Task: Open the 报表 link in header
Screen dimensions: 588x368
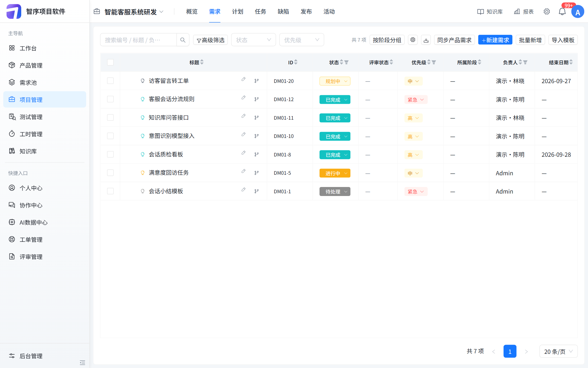Action: (523, 12)
